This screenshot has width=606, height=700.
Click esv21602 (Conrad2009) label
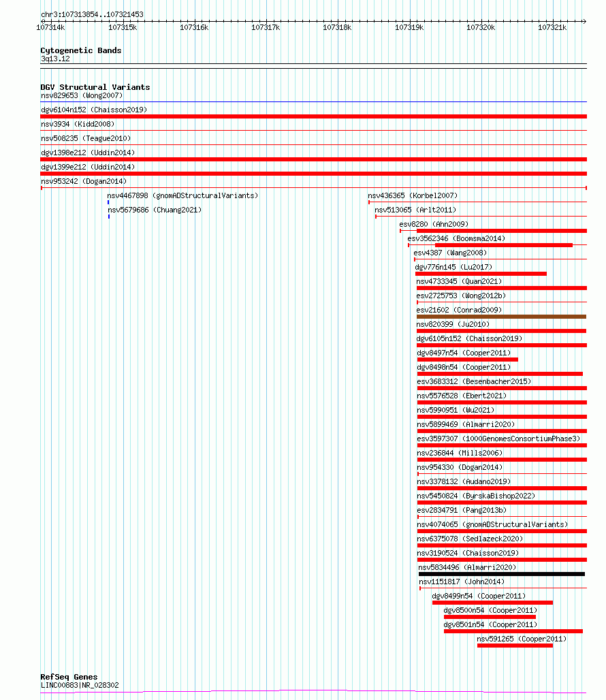459,310
